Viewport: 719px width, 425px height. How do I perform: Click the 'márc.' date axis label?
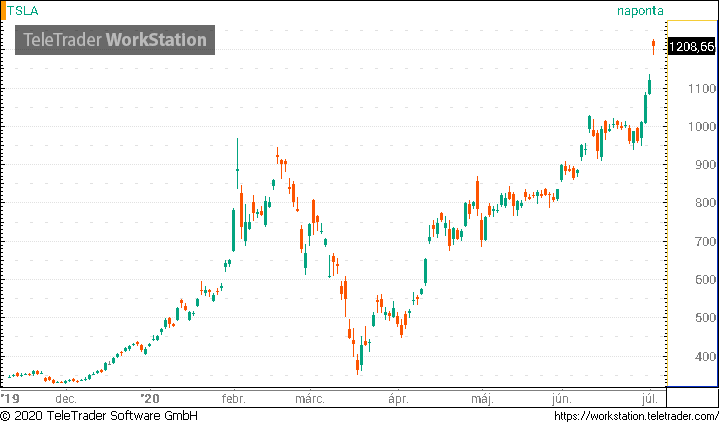pyautogui.click(x=310, y=398)
